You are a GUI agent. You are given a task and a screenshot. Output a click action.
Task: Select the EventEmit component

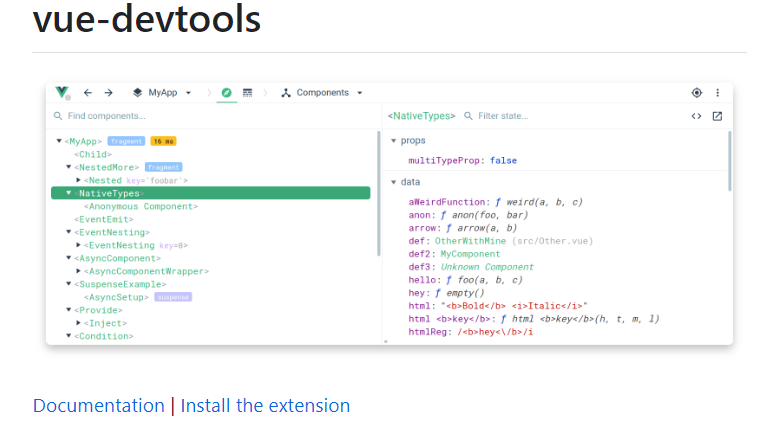[x=104, y=219]
